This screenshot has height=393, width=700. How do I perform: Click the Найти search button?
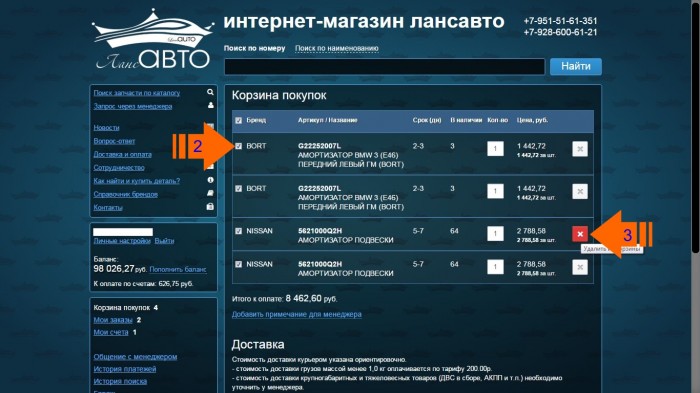tap(575, 66)
